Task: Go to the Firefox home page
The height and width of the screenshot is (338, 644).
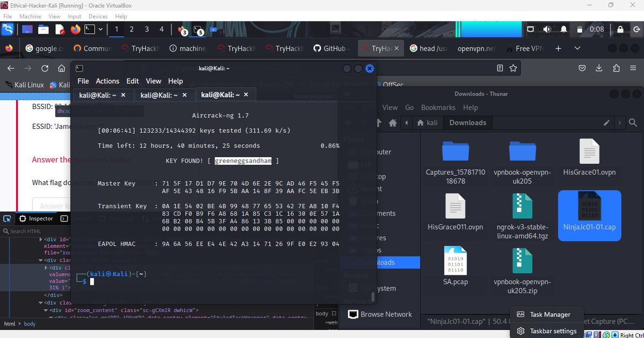Action: coord(62,68)
